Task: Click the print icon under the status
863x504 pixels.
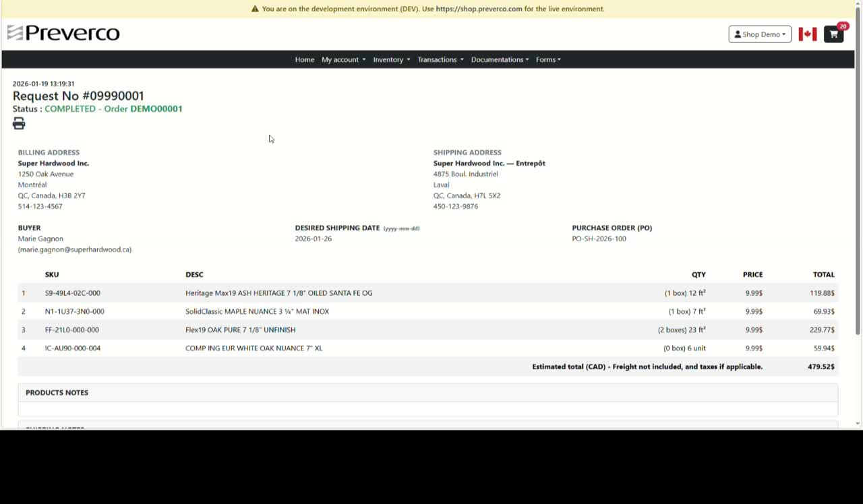Action: [19, 123]
